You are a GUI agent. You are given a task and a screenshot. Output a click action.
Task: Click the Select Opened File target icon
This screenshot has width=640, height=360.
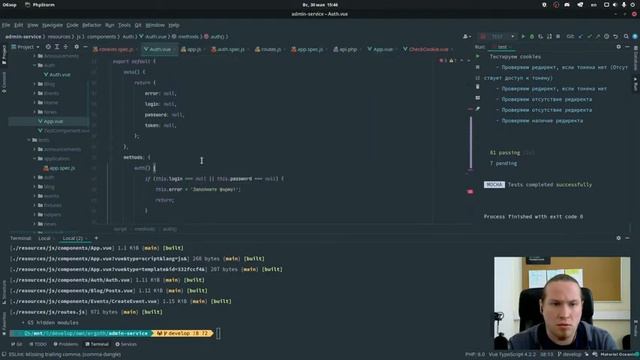tap(48, 47)
